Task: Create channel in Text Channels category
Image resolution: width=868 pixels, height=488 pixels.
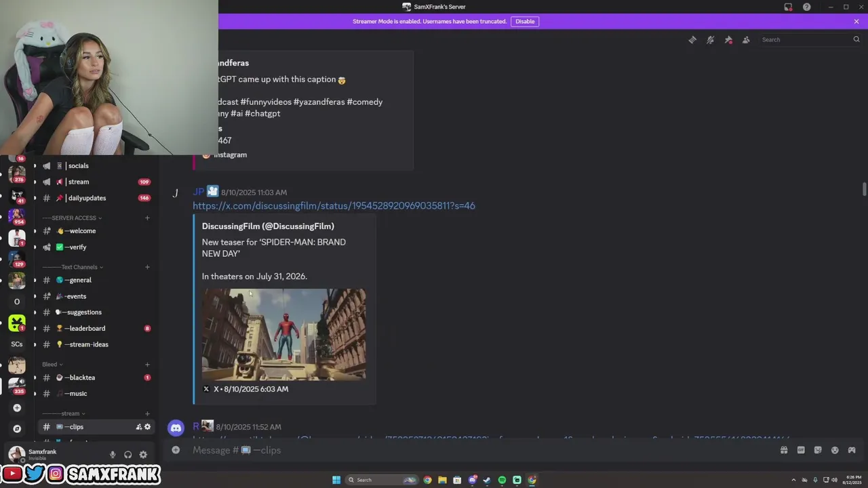Action: point(147,267)
